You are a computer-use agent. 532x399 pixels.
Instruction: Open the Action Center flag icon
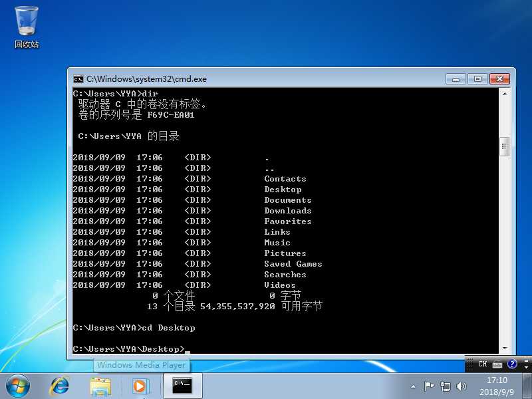click(x=429, y=386)
